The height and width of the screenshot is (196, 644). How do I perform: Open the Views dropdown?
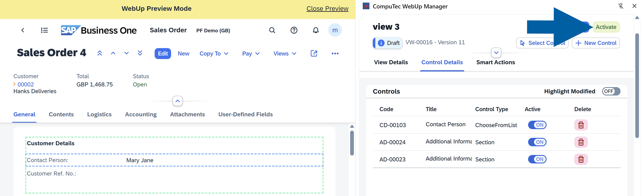285,53
